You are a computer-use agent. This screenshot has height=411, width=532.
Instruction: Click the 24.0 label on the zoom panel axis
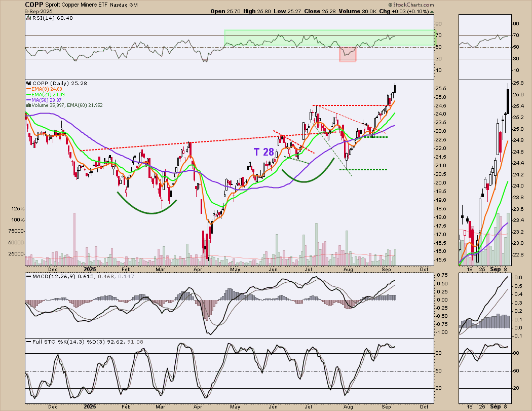pos(518,186)
